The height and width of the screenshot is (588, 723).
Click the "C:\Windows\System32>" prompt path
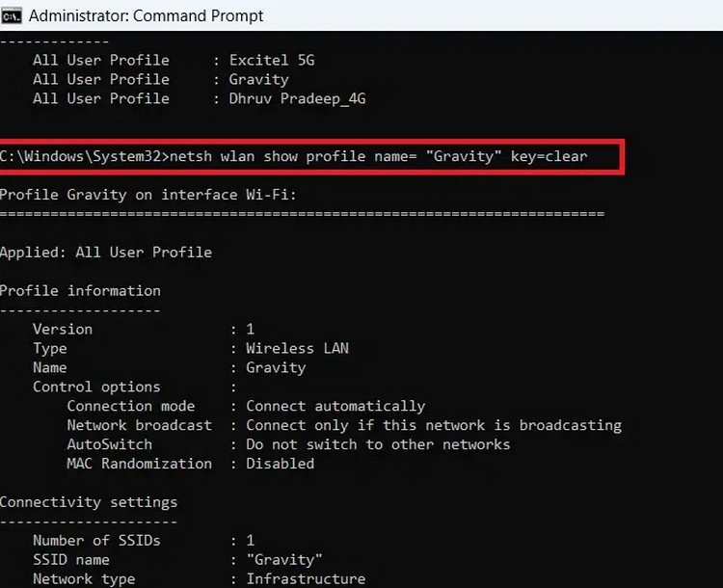84,156
